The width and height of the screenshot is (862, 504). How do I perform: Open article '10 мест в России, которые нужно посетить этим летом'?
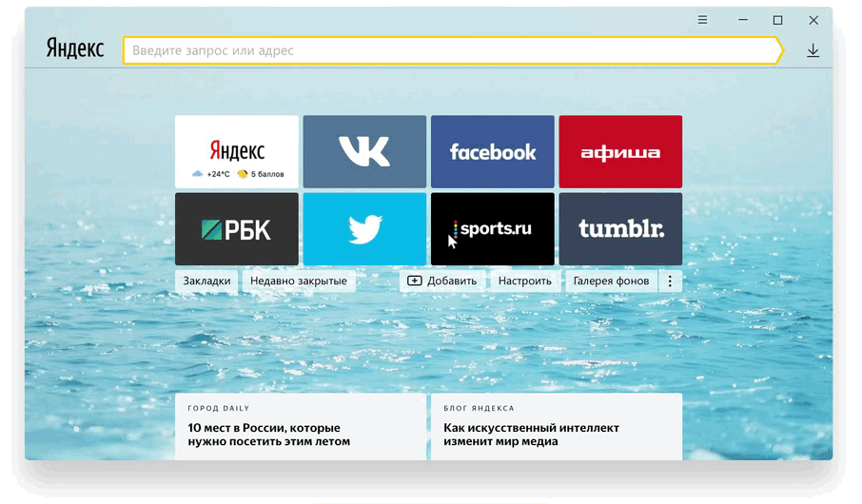coord(269,435)
